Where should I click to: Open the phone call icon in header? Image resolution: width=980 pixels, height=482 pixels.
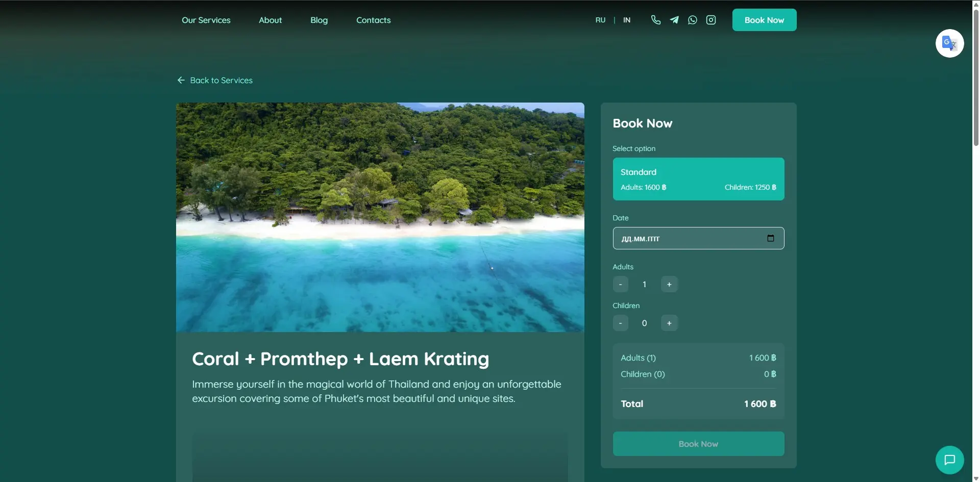[655, 20]
